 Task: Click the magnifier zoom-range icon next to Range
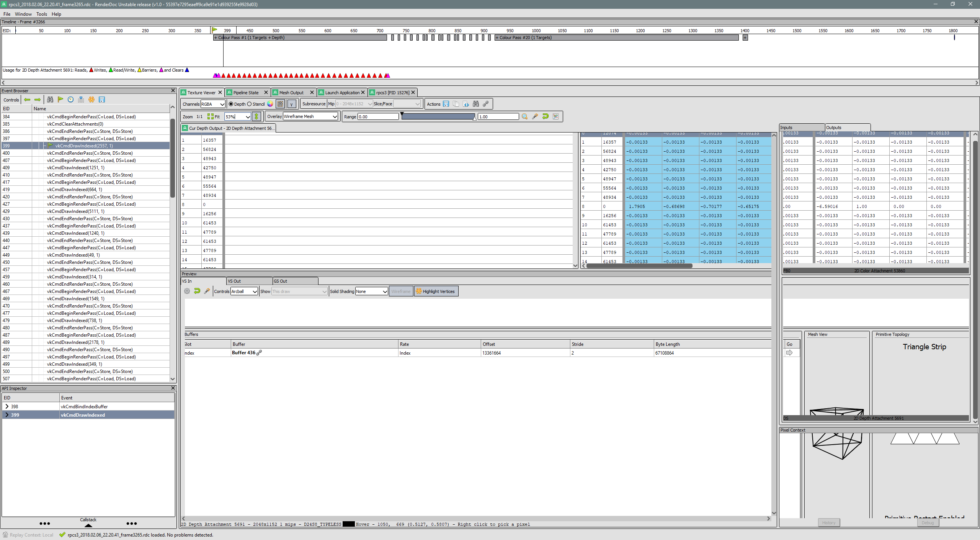[524, 116]
